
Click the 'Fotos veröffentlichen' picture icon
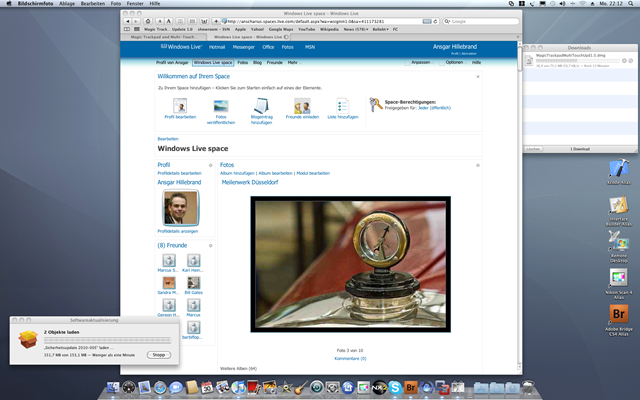pyautogui.click(x=221, y=105)
